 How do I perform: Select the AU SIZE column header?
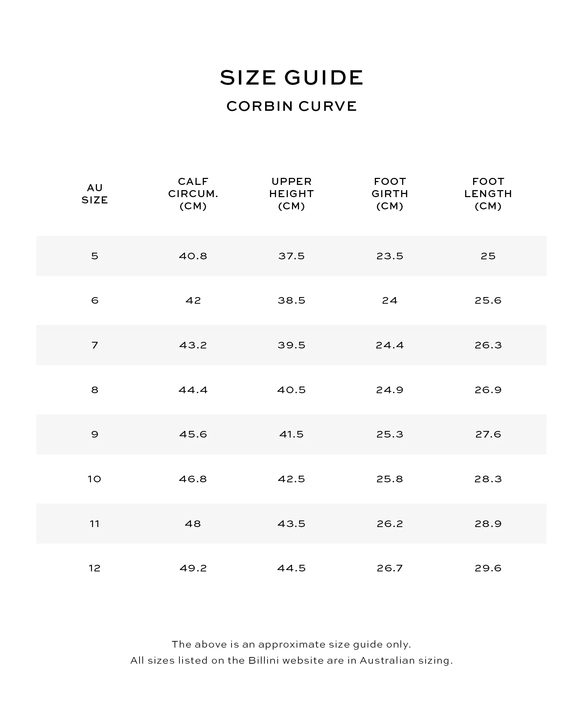tap(95, 194)
